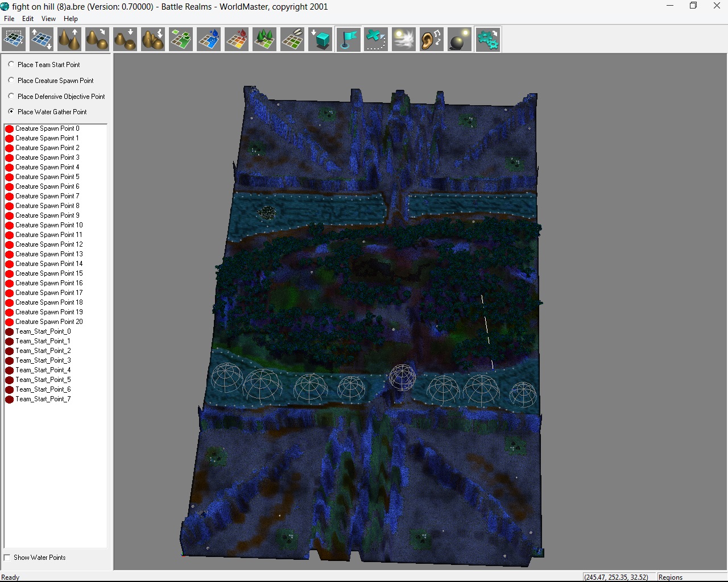Select the green trees placement tool

[264, 39]
